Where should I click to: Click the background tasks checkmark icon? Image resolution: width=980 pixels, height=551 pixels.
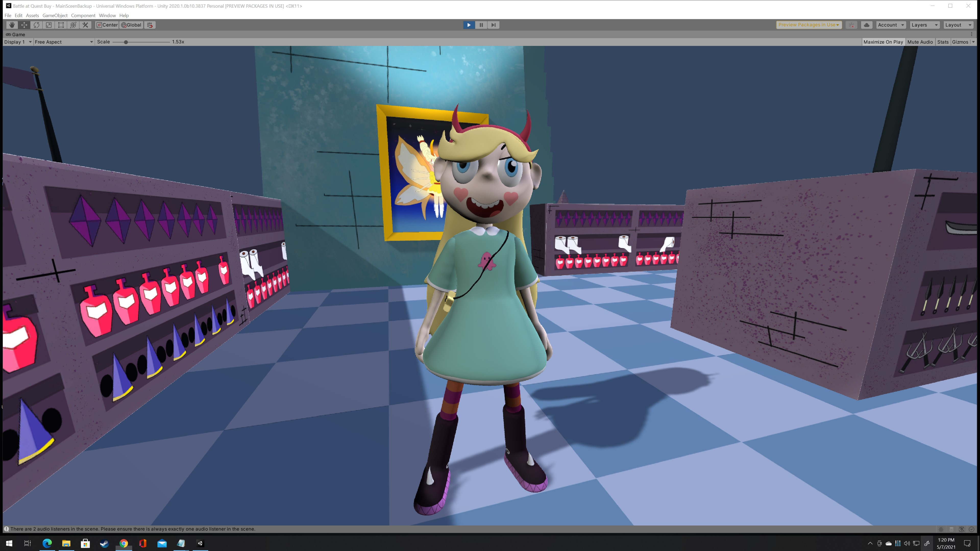971,529
